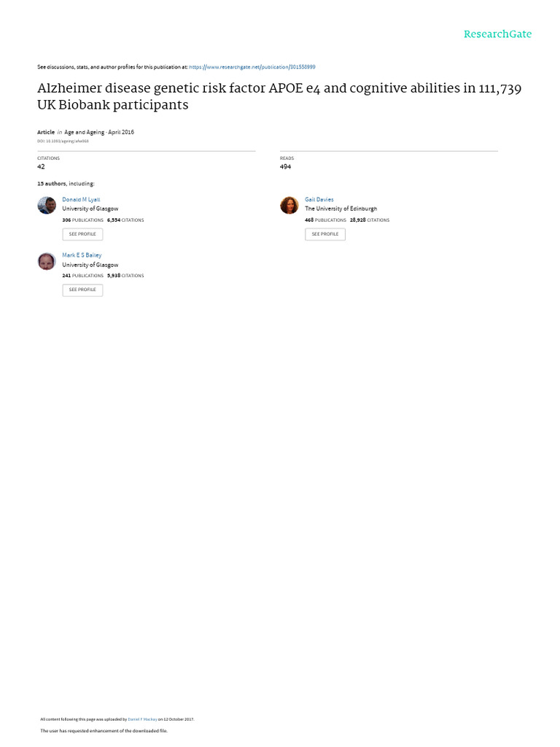Click Gail Davies' profile photo
The height and width of the screenshot is (747, 560).
pos(289,205)
